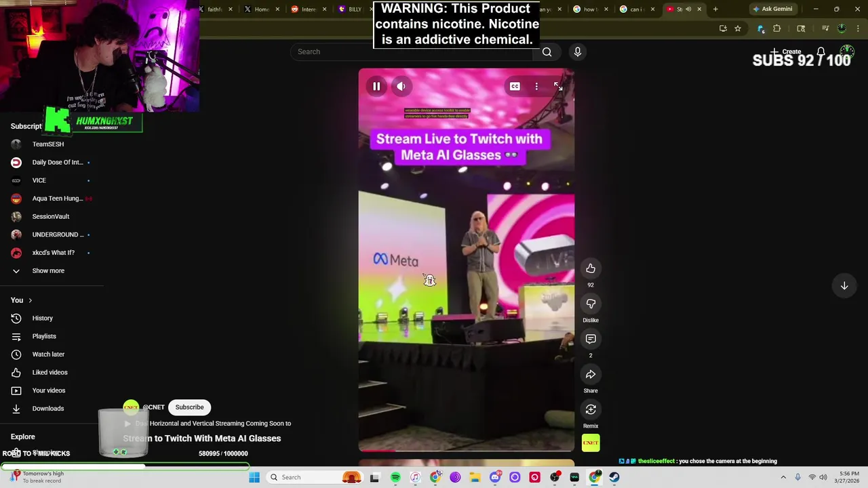Mute the Shorts video volume
Screen dimensions: 868x488
[401, 86]
